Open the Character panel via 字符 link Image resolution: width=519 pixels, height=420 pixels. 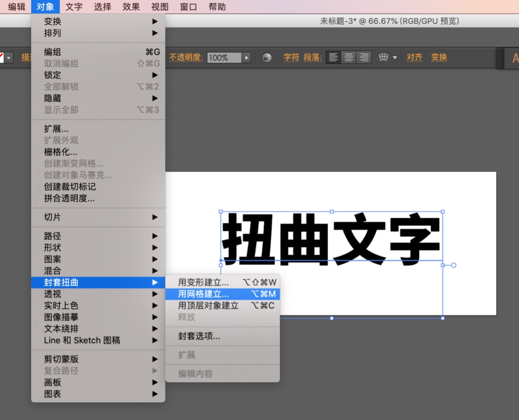pyautogui.click(x=291, y=58)
